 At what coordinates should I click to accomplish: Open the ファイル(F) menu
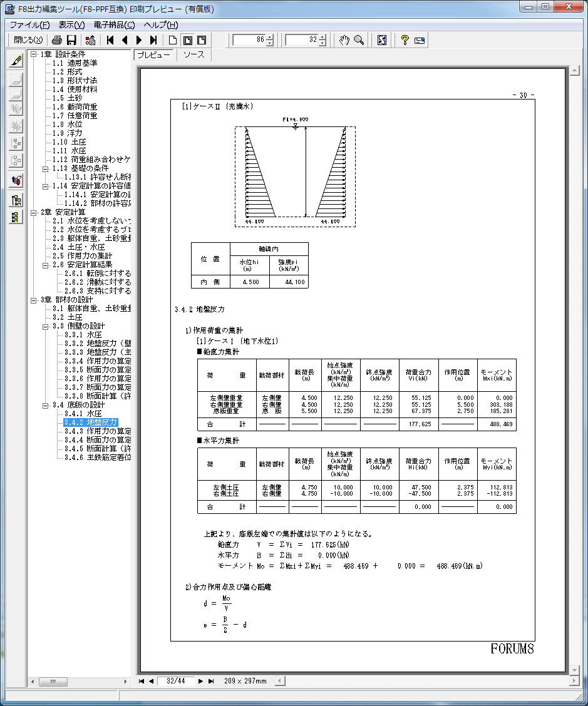[29, 25]
